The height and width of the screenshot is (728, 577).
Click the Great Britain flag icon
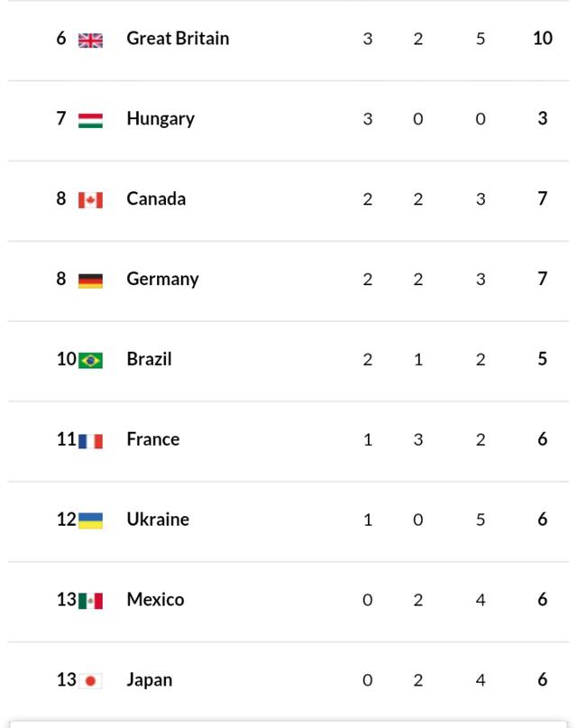point(90,40)
